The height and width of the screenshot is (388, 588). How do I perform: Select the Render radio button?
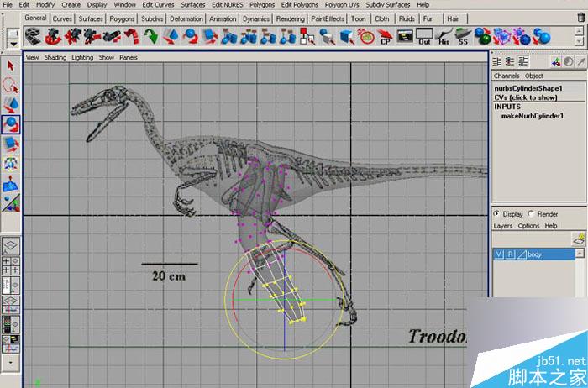tap(531, 213)
